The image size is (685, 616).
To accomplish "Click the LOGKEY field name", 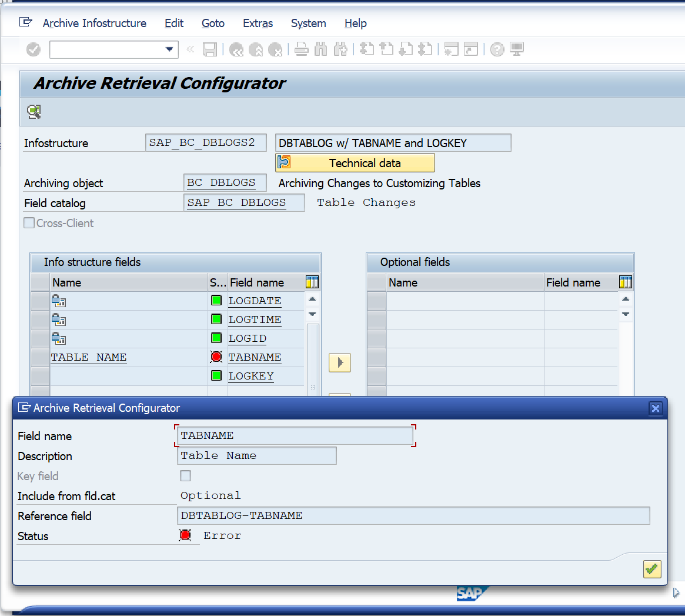I will (250, 377).
